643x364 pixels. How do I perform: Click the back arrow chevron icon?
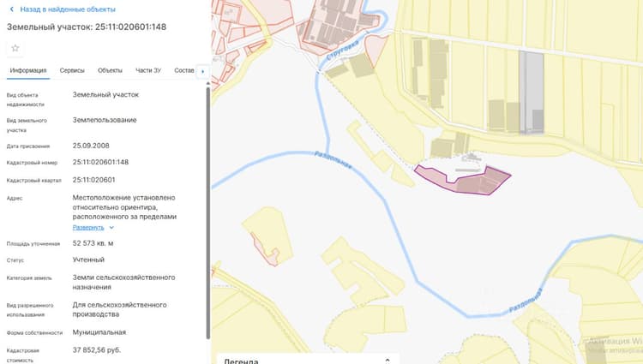click(11, 9)
